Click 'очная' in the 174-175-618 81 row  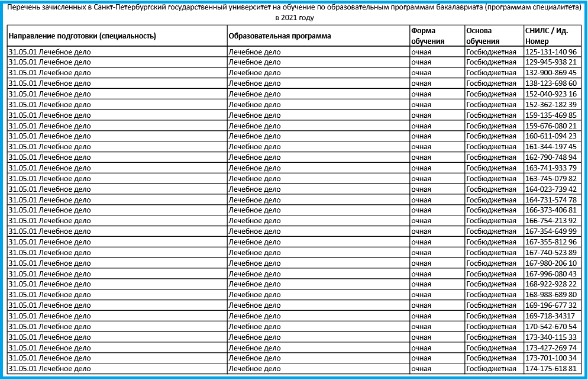421,369
